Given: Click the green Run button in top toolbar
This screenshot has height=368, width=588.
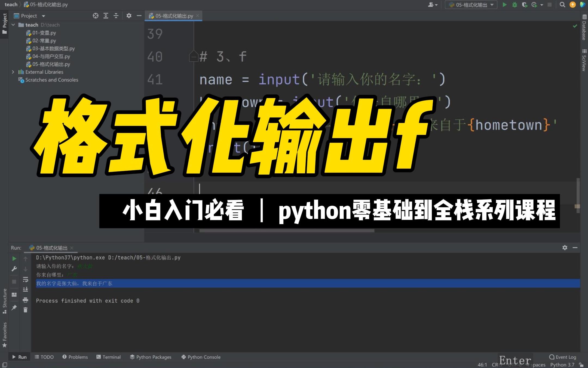Looking at the screenshot, I should click(504, 5).
